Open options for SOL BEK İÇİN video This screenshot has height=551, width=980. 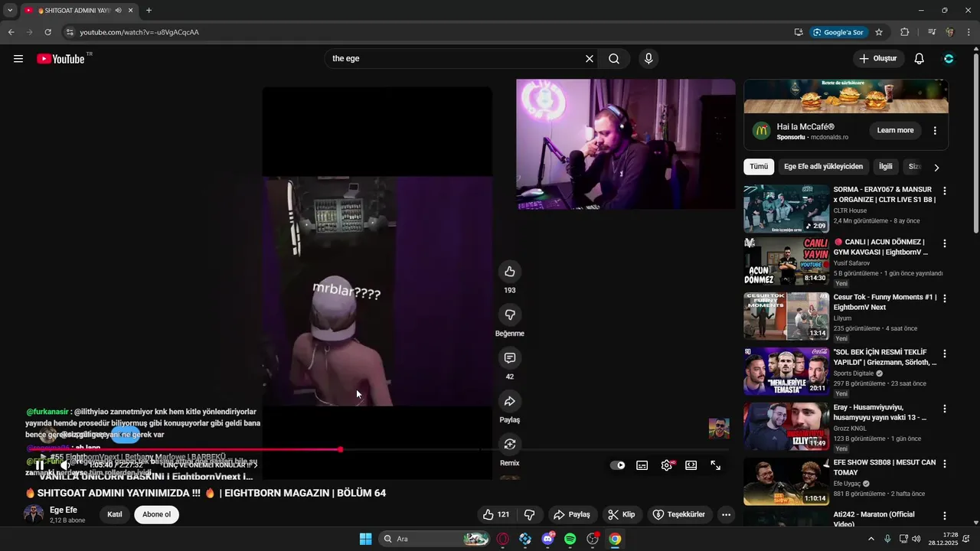click(944, 354)
